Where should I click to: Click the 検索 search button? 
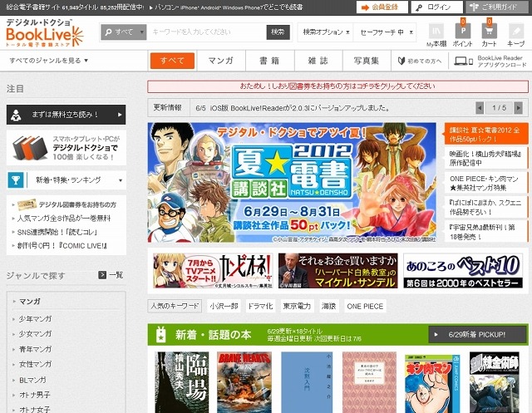[278, 32]
